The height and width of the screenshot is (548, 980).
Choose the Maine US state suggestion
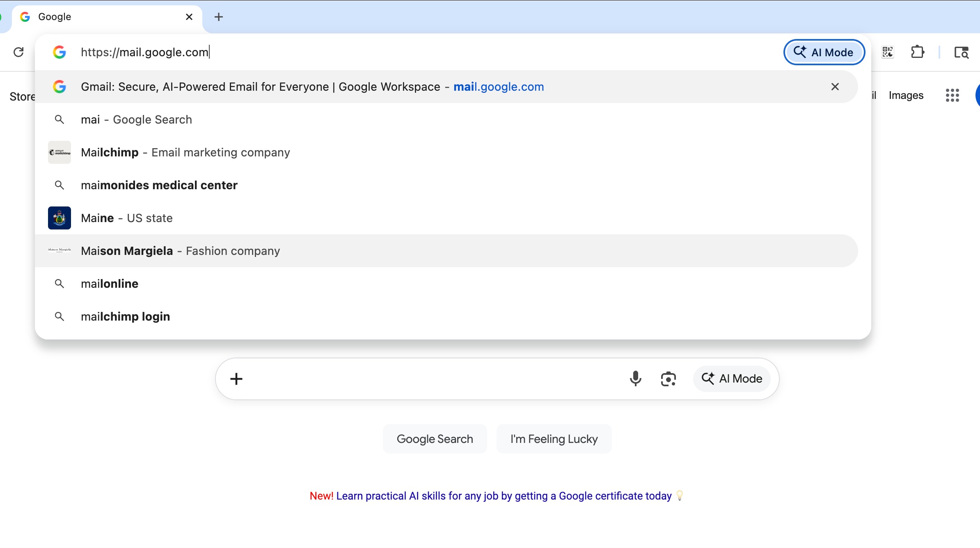pyautogui.click(x=446, y=218)
